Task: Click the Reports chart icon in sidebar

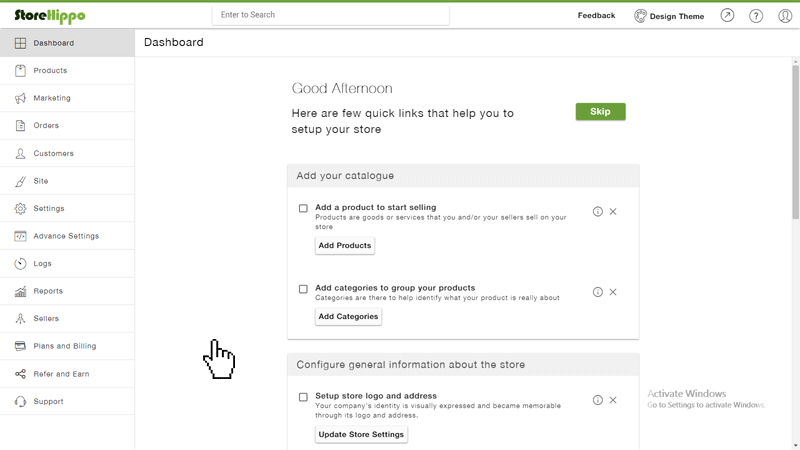Action: (x=20, y=291)
